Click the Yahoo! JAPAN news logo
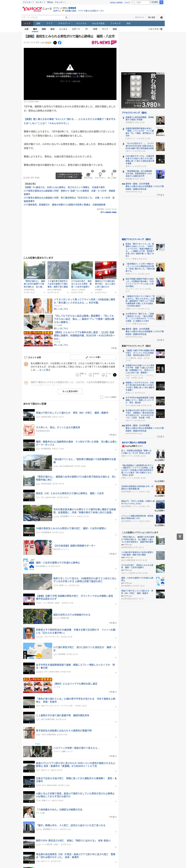The width and height of the screenshot is (186, 868). pos(37,9)
